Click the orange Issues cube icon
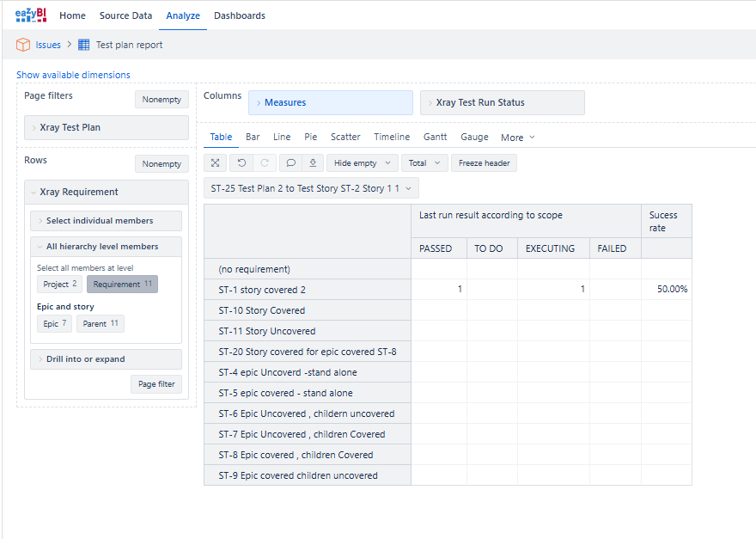Screen dimensions: 756x539 pos(23,45)
